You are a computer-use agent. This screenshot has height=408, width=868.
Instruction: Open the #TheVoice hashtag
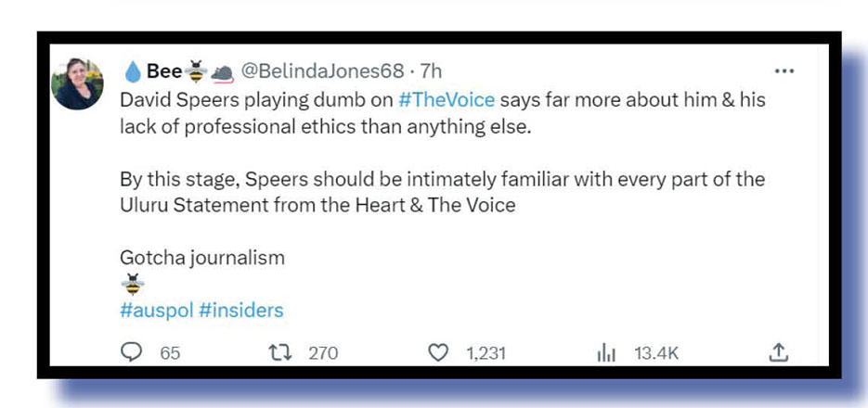point(446,100)
